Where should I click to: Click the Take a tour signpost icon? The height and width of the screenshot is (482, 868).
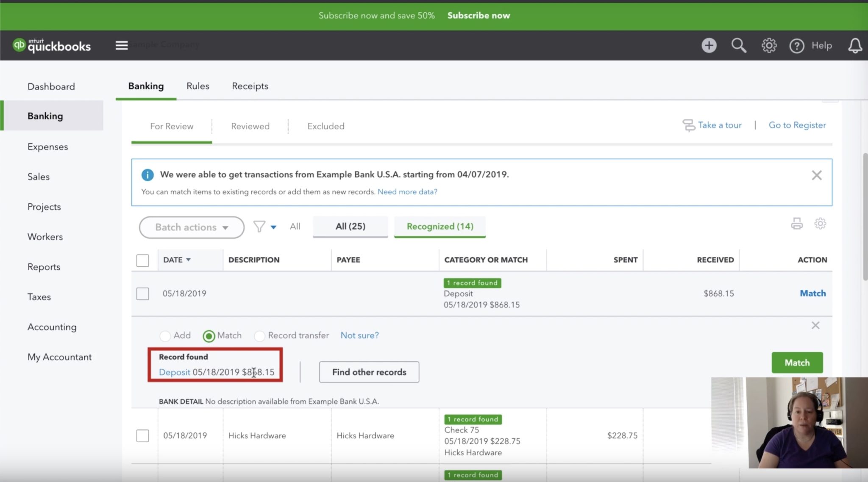(x=689, y=125)
